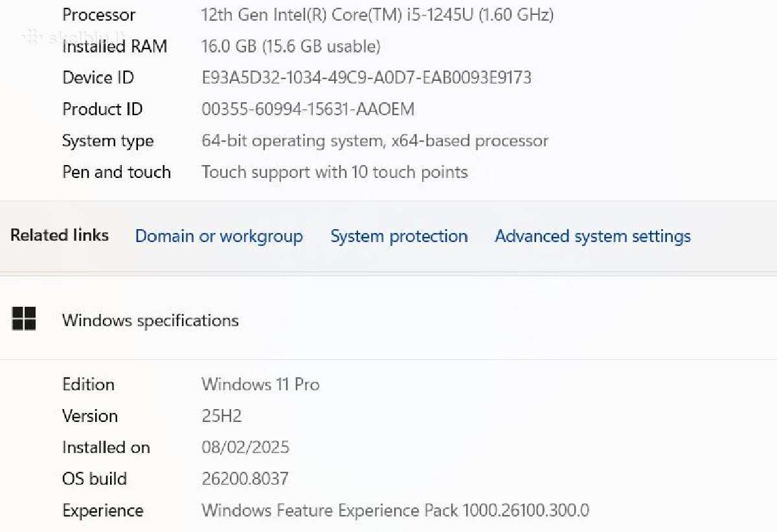Screen dimensions: 777x532
Task: Select the OS build number 26200.8037
Action: tap(245, 479)
